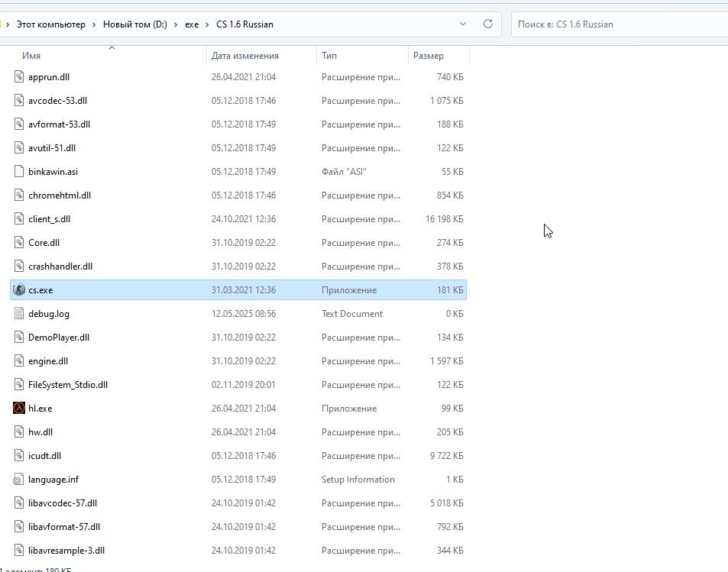The image size is (728, 572).
Task: Go to Этот компьютер in breadcrumb
Action: (51, 24)
